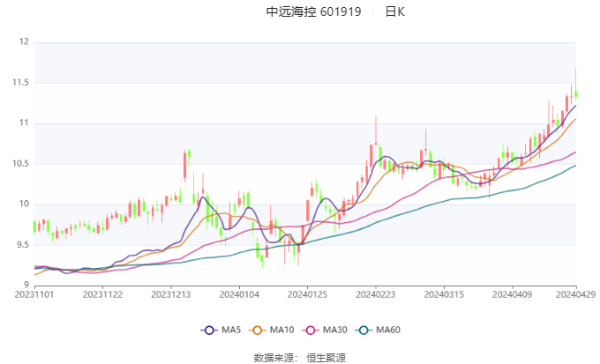Hide the MA30 line via its label

[x=334, y=330]
